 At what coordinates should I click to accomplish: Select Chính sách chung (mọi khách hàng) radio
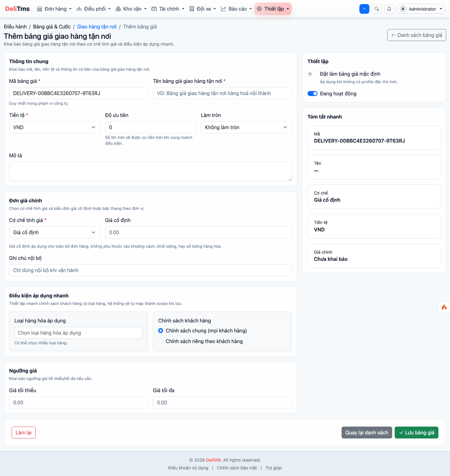tap(161, 331)
